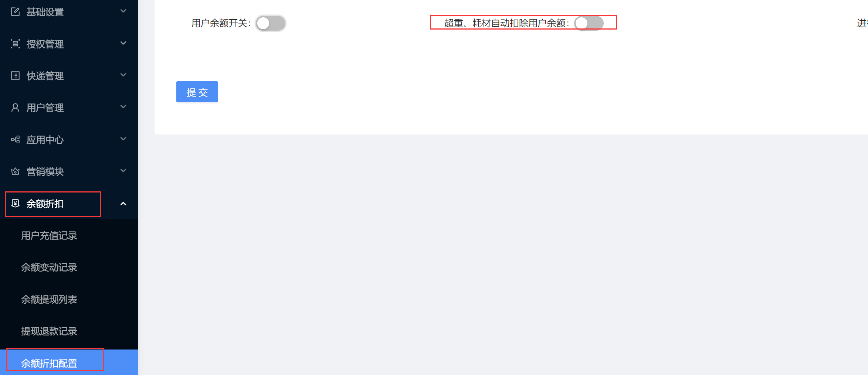Click the 基础设置 edit icon

pos(15,12)
